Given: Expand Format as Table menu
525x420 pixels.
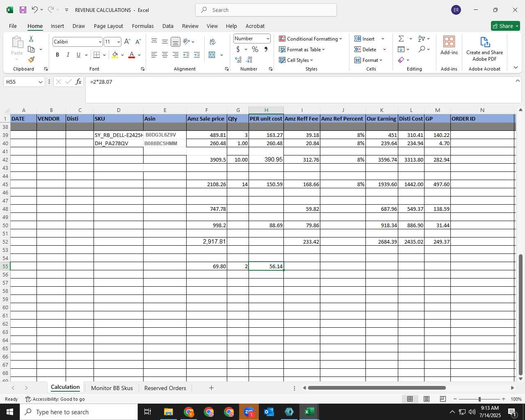Looking at the screenshot, I should [x=302, y=49].
